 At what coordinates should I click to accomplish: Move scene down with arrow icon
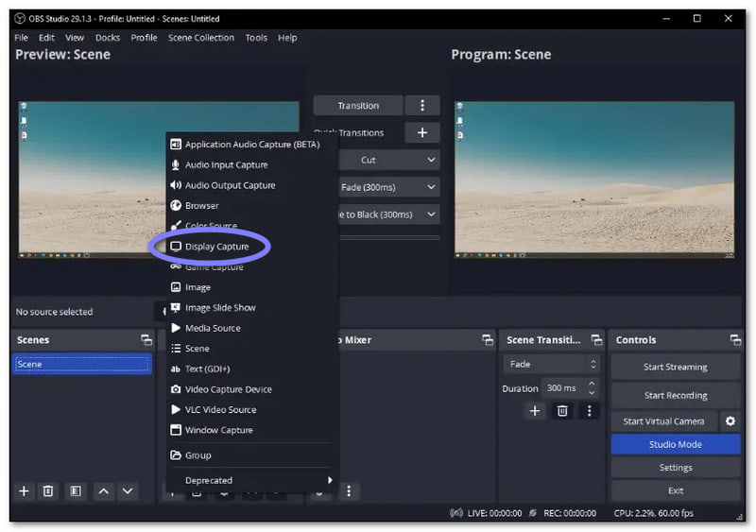(128, 491)
